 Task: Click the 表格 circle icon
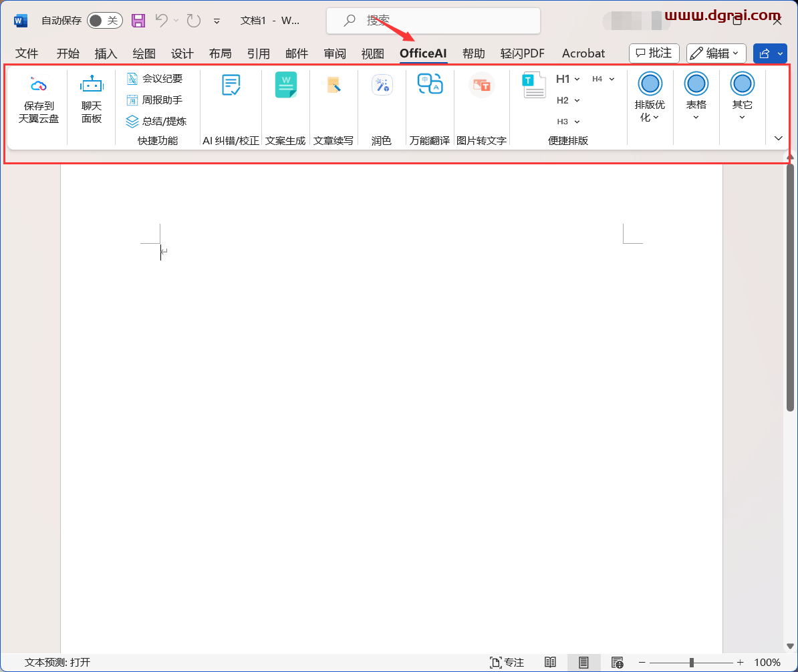click(696, 84)
